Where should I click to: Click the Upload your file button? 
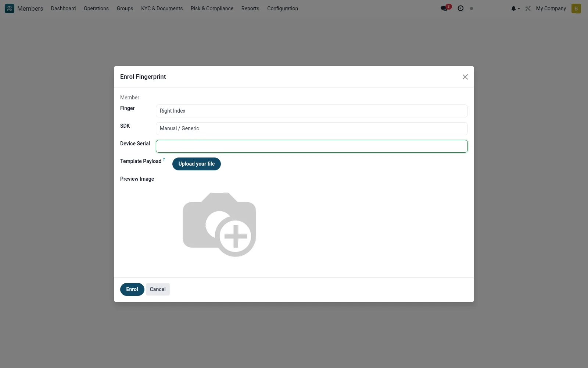pos(197,164)
